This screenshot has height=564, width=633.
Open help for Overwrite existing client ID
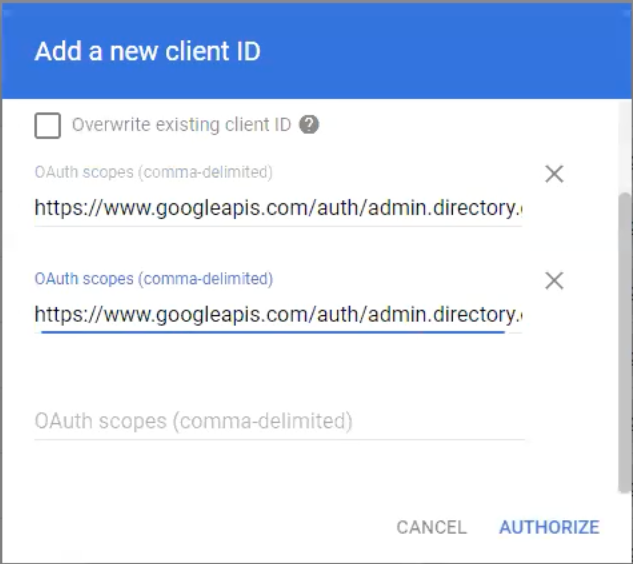coord(309,124)
